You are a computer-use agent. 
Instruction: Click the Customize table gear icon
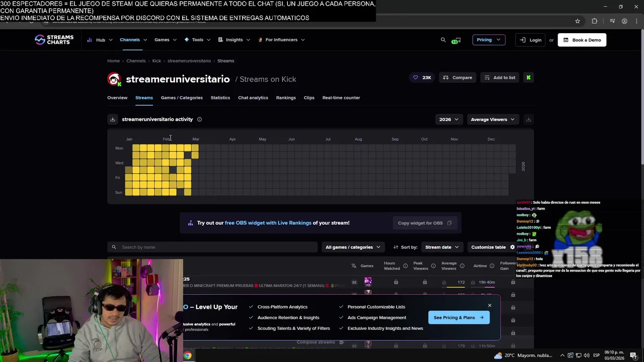point(512,247)
